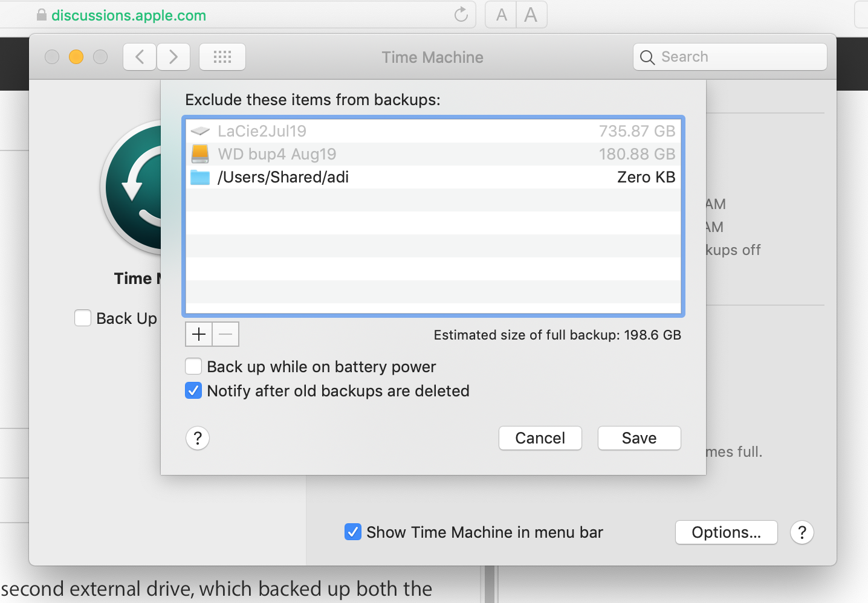Viewport: 868px width, 603px height.
Task: Click the magnifying glass search icon
Action: tap(647, 57)
